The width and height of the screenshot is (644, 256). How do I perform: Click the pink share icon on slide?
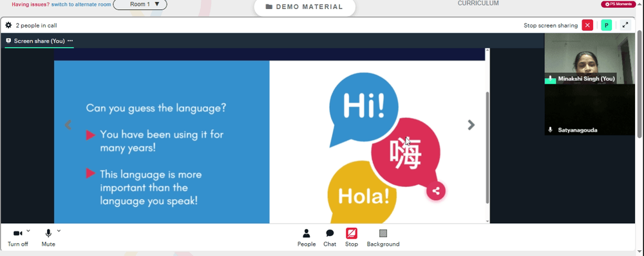click(x=436, y=191)
